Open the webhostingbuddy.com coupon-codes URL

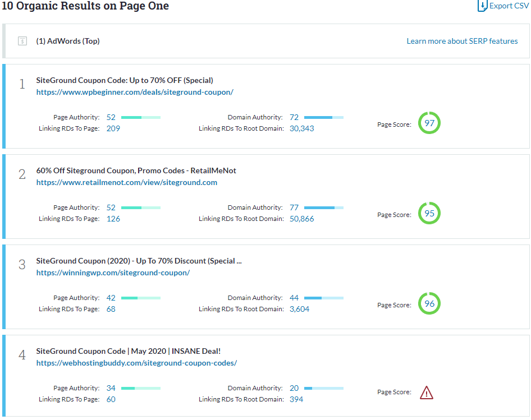tap(136, 363)
